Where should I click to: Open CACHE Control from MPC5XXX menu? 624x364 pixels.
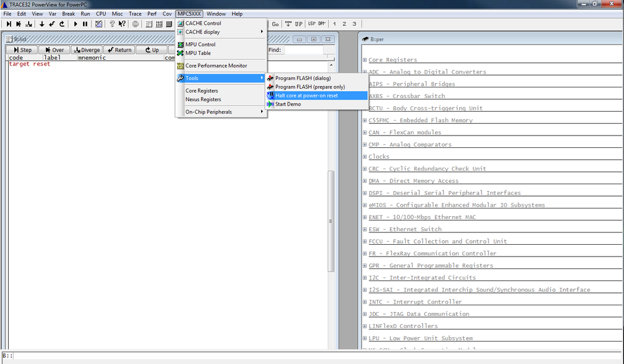coord(221,23)
